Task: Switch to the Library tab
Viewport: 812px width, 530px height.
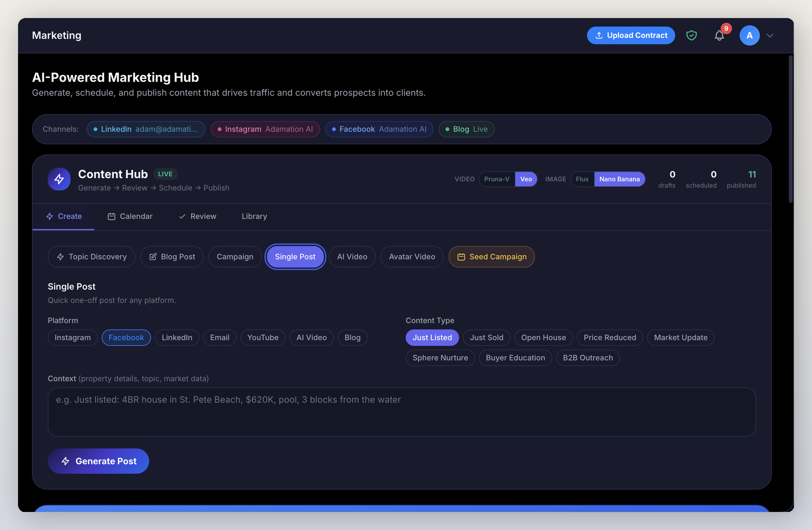Action: pos(254,216)
